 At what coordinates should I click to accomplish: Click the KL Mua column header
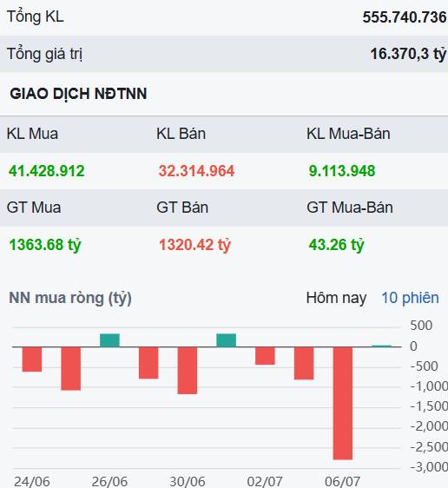32,134
